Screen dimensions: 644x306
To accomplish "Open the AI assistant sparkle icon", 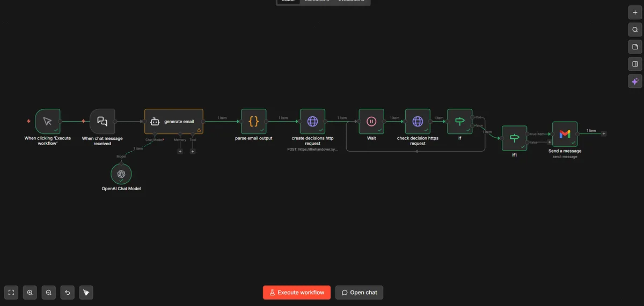I will click(x=635, y=81).
